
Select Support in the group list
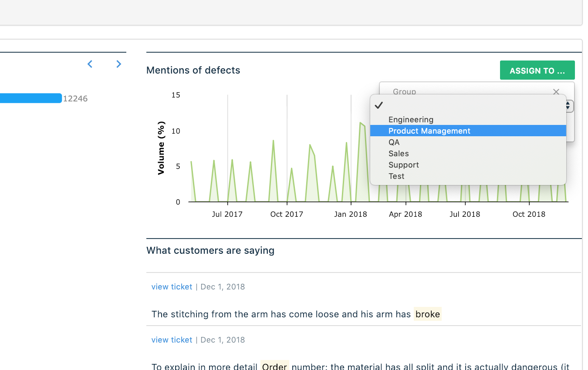pos(403,165)
